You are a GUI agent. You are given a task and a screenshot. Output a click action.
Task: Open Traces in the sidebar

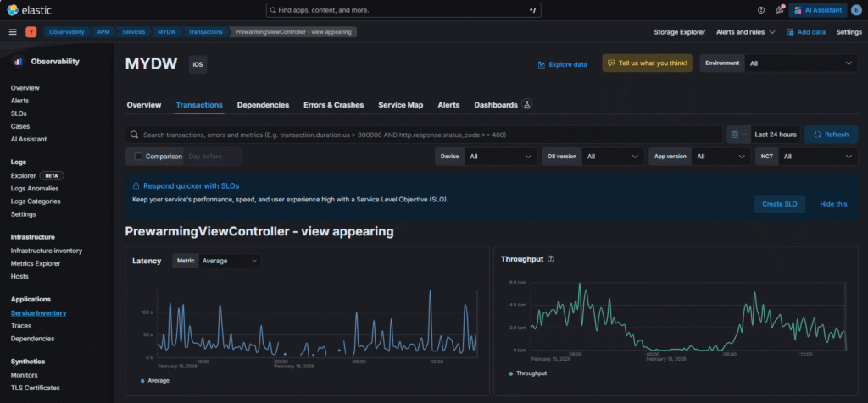tap(21, 326)
